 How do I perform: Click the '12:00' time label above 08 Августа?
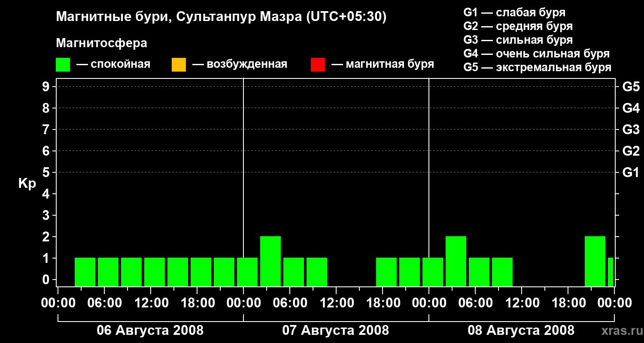coord(522,303)
